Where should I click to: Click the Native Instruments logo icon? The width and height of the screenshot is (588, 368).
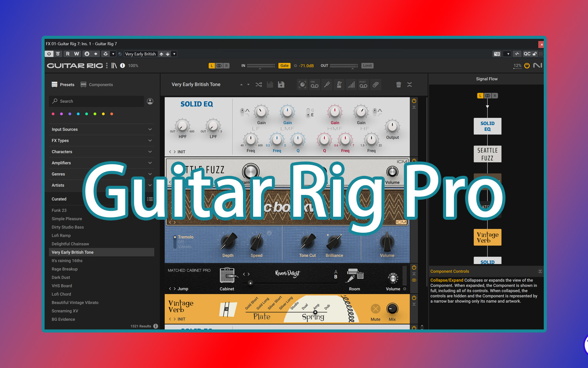(538, 65)
